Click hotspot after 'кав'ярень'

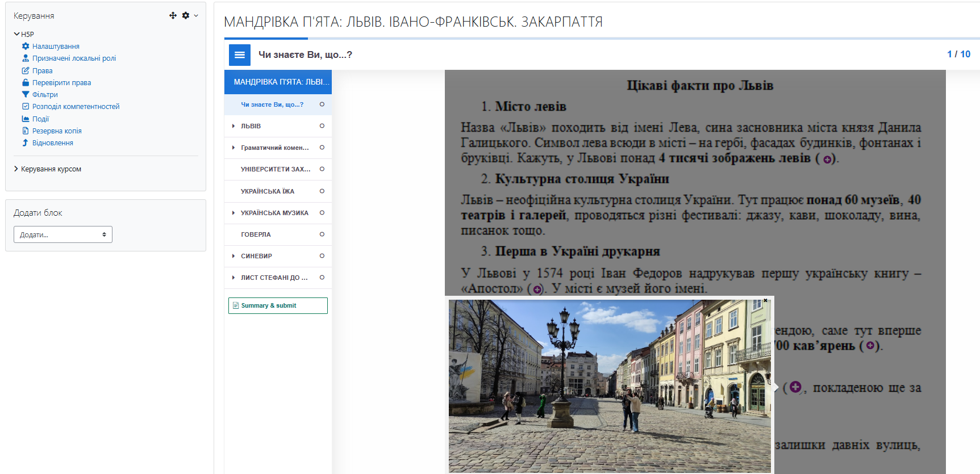coord(870,345)
